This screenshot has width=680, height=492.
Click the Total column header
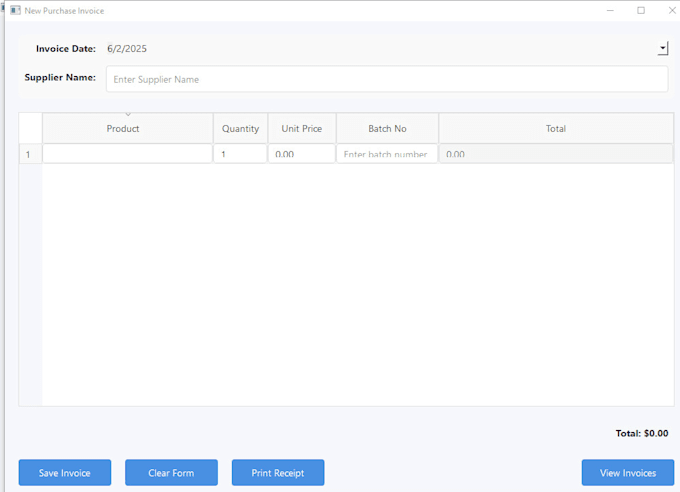[x=556, y=128]
